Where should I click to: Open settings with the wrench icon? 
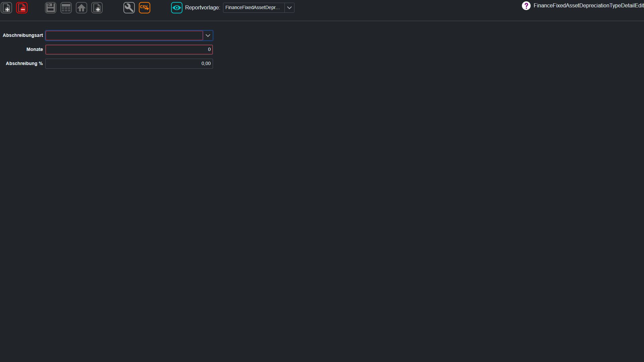(x=129, y=8)
